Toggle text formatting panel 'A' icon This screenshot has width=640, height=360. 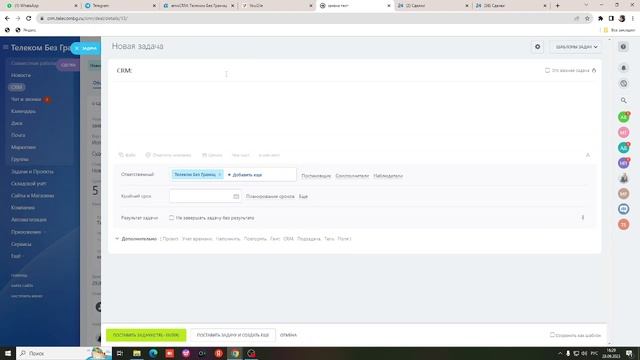[x=588, y=155]
